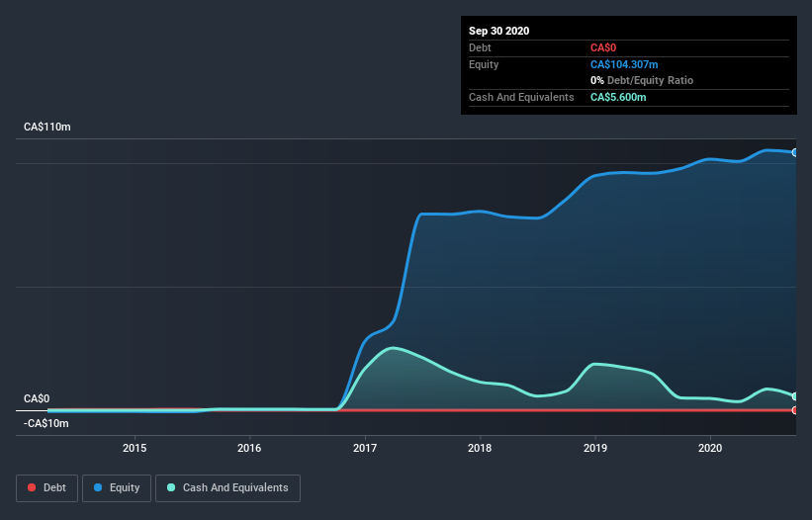The width and height of the screenshot is (812, 520).
Task: Click the 2018 x-axis label
Action: [480, 448]
